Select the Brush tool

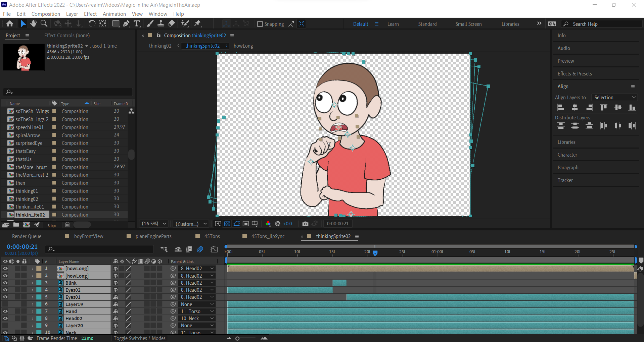point(150,23)
